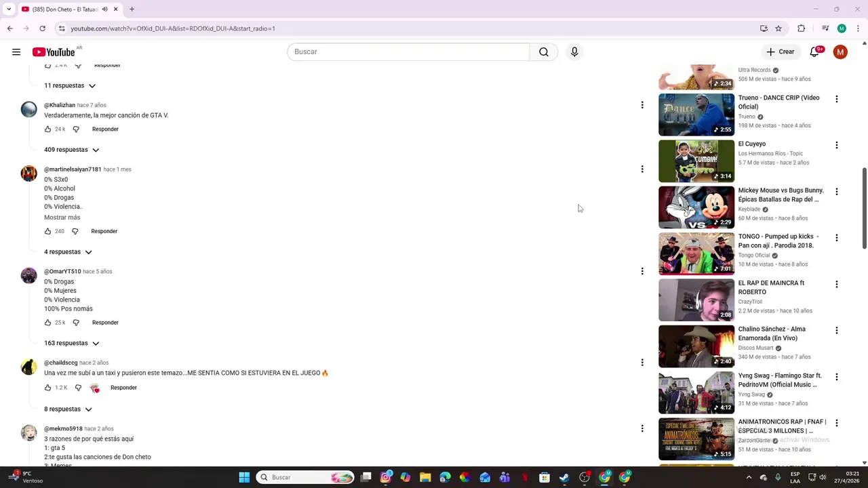Open more options for Chalino Sánchez video
This screenshot has height=488, width=868.
pos(837,331)
